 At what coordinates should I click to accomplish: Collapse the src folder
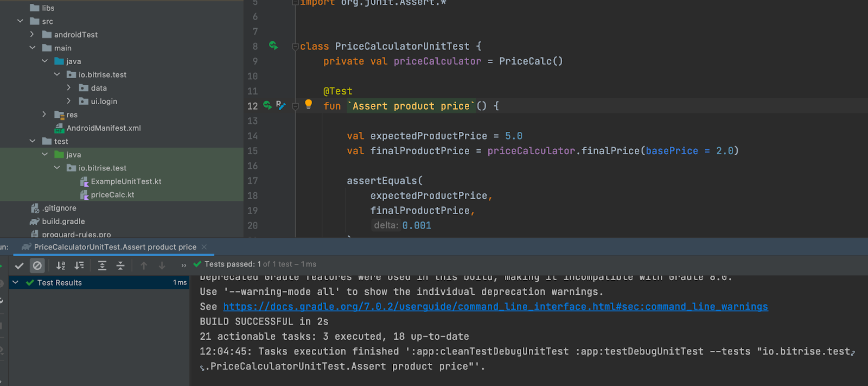pos(20,21)
